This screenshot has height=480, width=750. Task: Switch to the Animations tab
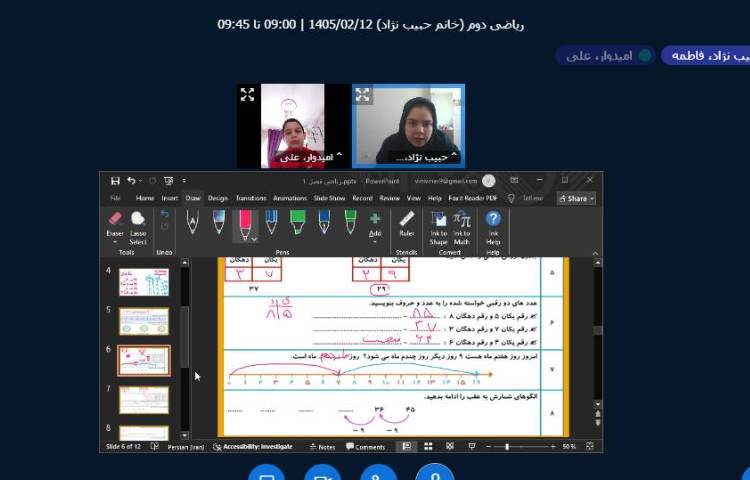pyautogui.click(x=290, y=198)
